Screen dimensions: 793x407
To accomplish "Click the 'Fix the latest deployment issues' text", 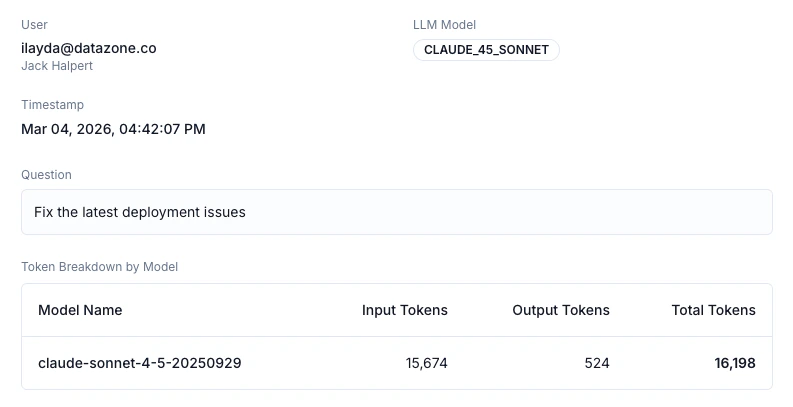I will pyautogui.click(x=139, y=212).
